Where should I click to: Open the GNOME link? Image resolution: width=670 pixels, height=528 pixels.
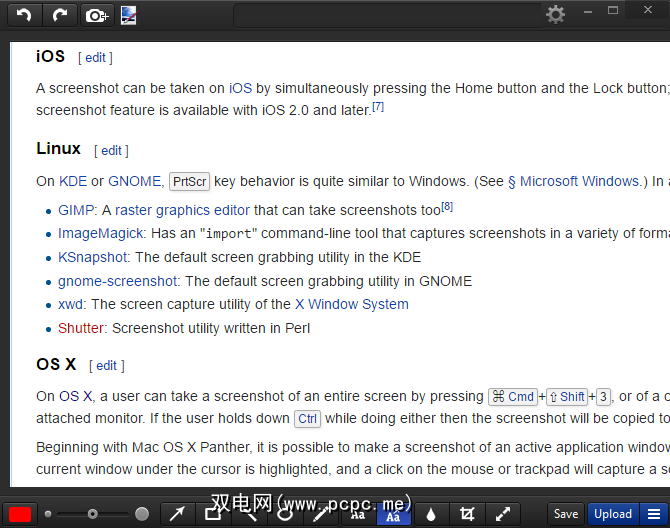[135, 181]
